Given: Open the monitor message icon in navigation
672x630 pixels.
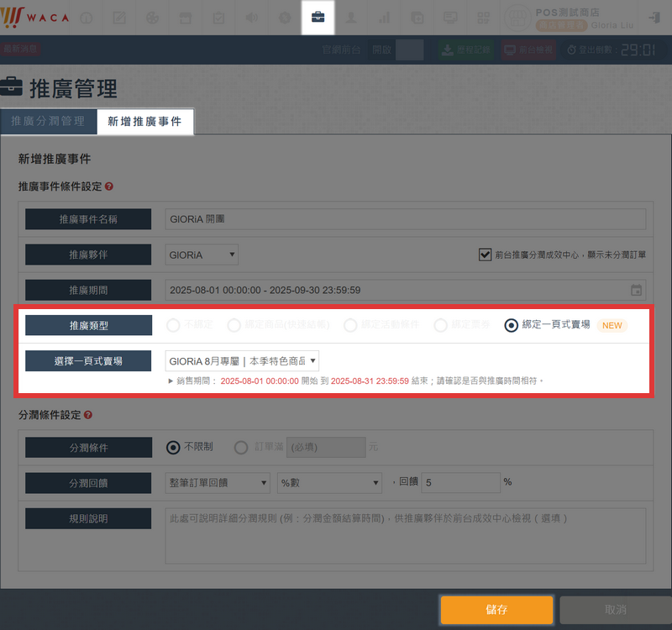Looking at the screenshot, I should click(x=450, y=18).
